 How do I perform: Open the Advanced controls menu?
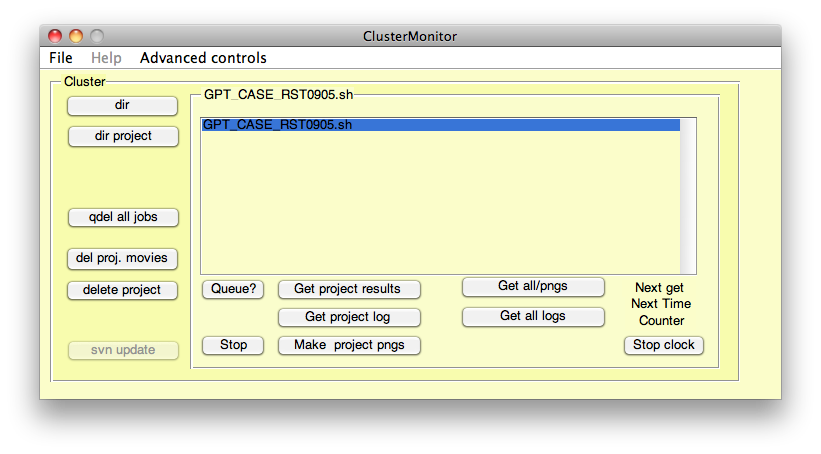(203, 58)
